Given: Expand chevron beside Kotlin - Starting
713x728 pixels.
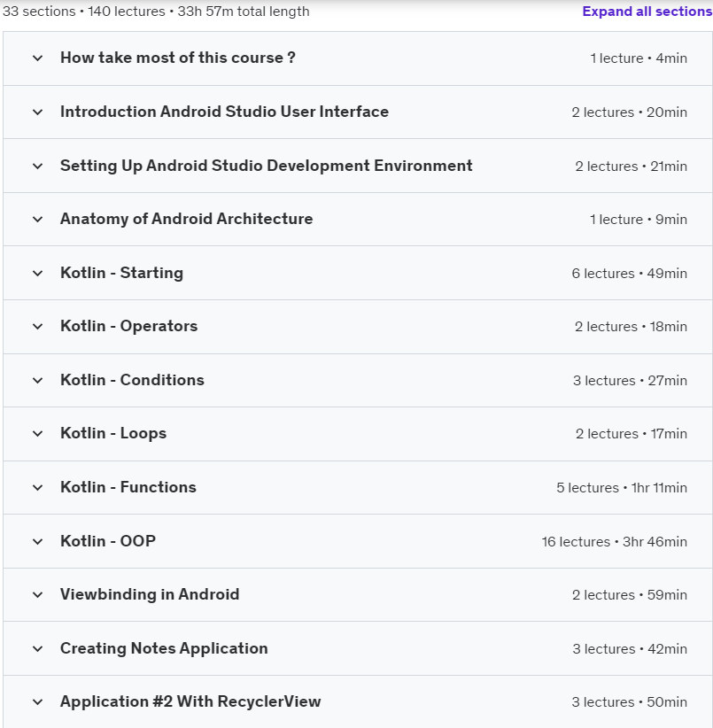Looking at the screenshot, I should point(37,274).
